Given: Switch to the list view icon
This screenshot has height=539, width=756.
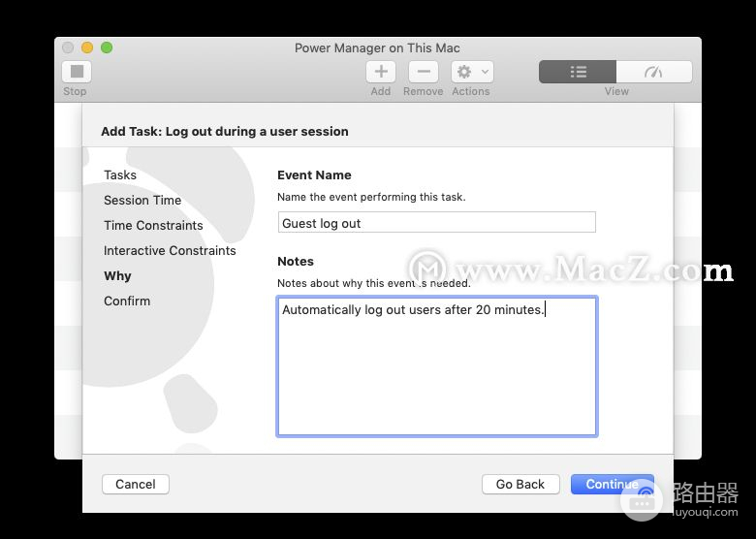Looking at the screenshot, I should click(578, 72).
